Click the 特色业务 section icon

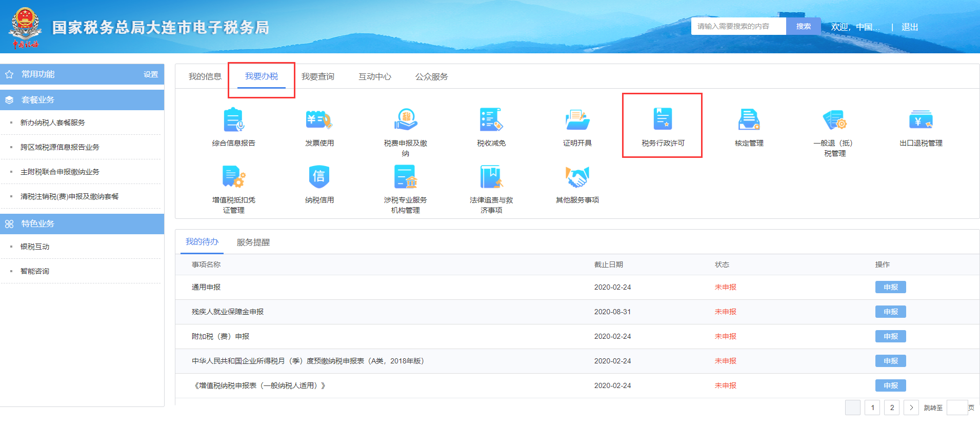9,224
